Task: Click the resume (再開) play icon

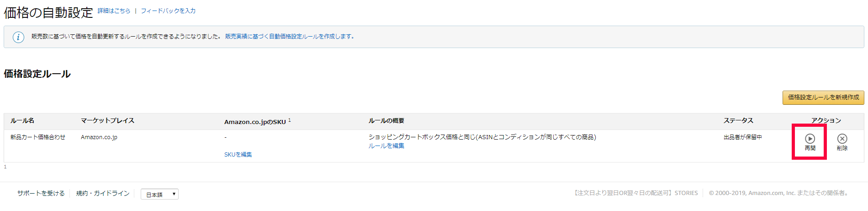Action: (810, 139)
